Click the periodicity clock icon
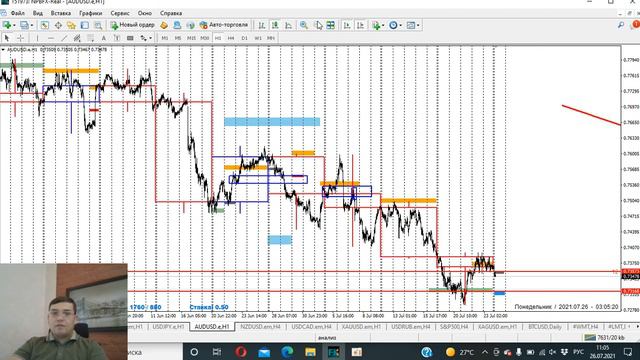640x360 pixels. tap(393, 25)
